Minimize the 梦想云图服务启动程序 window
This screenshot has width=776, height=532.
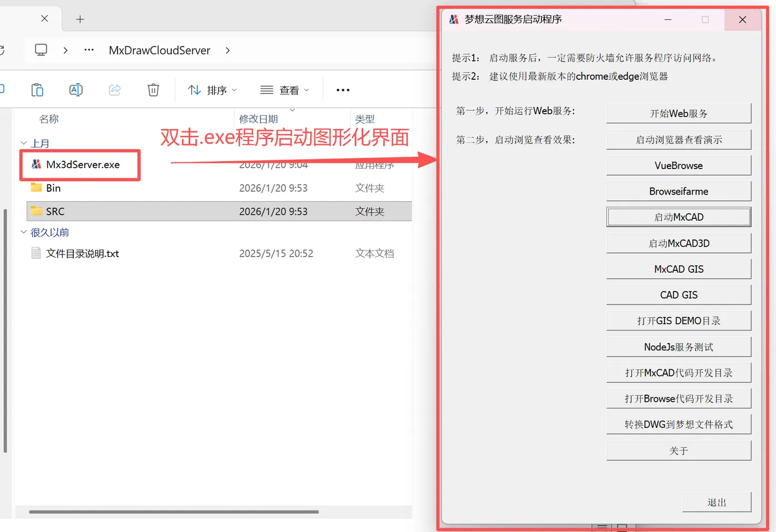pos(668,19)
